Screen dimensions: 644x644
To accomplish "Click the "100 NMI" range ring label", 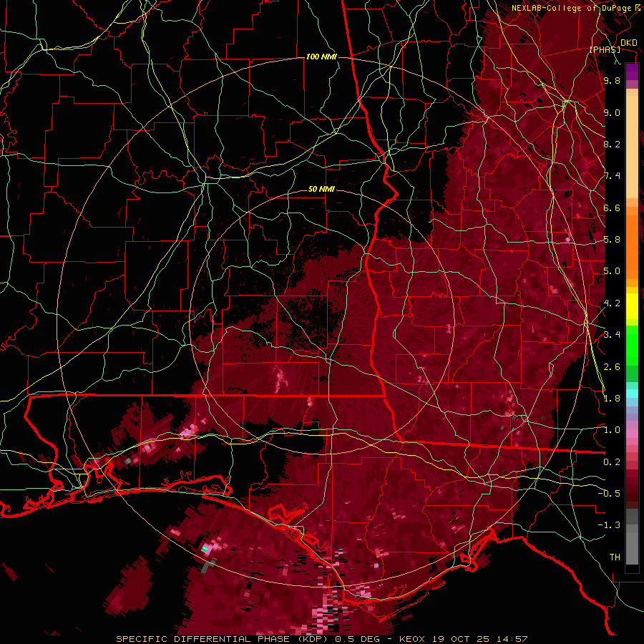I will click(321, 57).
